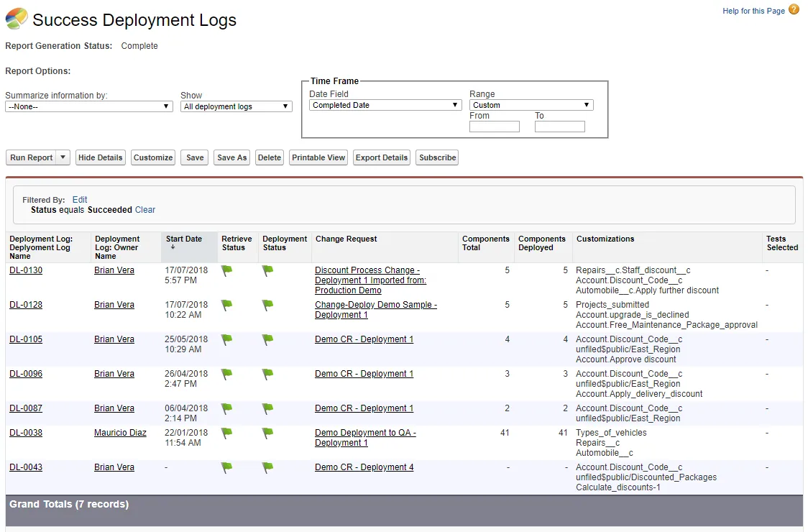Click the DL-0096 deployment status flag

point(267,375)
